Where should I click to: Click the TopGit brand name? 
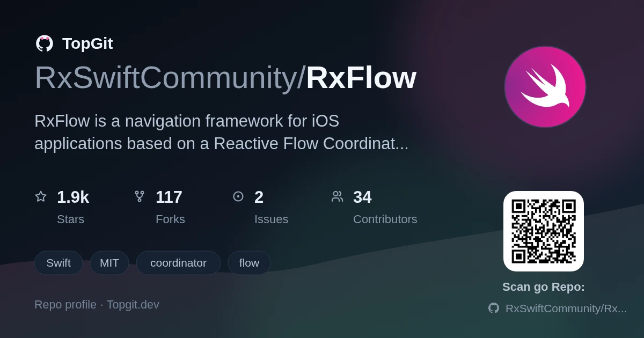(x=87, y=43)
